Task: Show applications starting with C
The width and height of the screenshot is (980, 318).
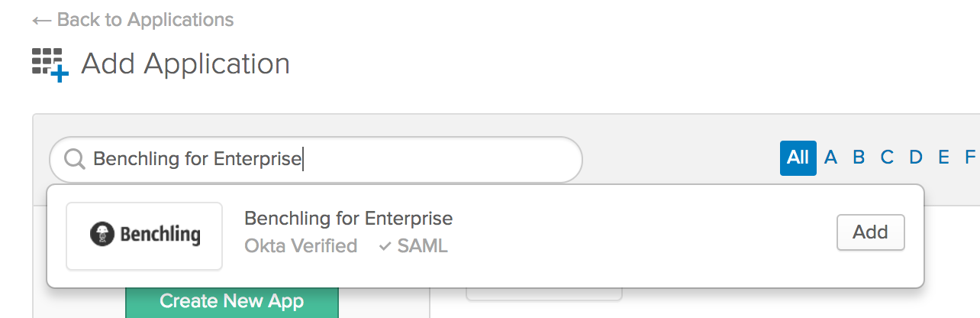Action: click(887, 157)
